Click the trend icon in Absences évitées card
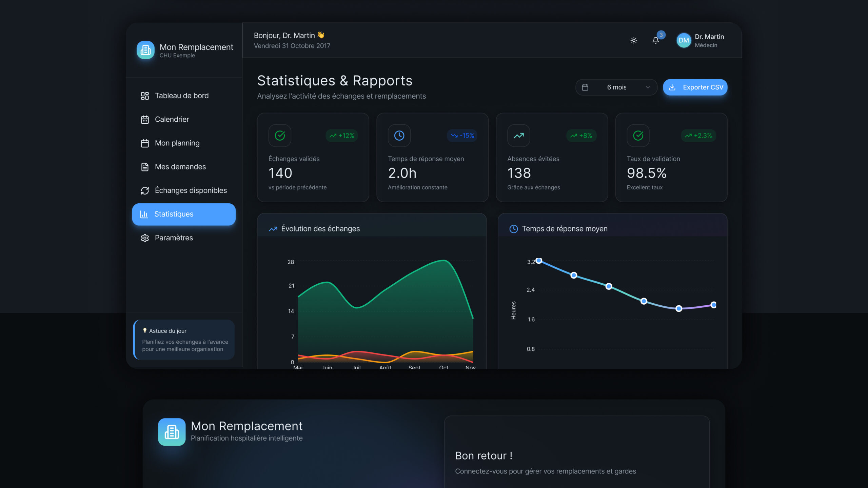This screenshot has width=868, height=488. pos(518,136)
